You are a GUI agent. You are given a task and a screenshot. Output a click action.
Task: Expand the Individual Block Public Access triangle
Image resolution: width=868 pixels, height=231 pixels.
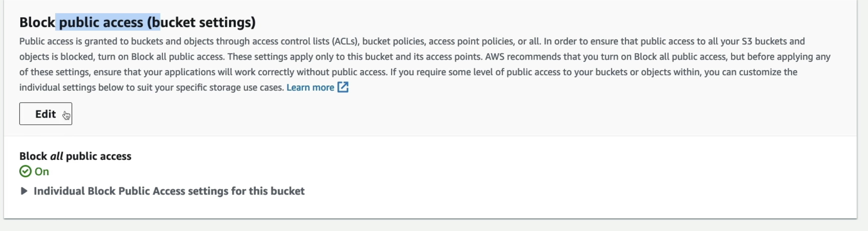click(24, 191)
